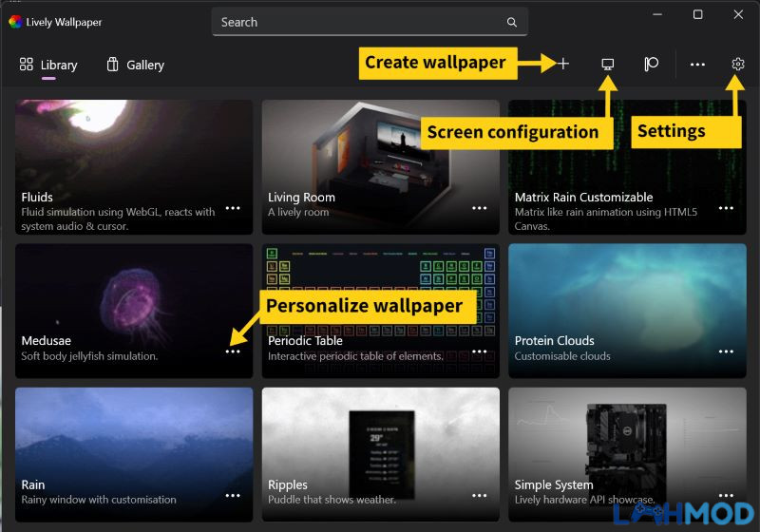This screenshot has width=760, height=532.
Task: Focus the Search input field
Action: click(370, 22)
